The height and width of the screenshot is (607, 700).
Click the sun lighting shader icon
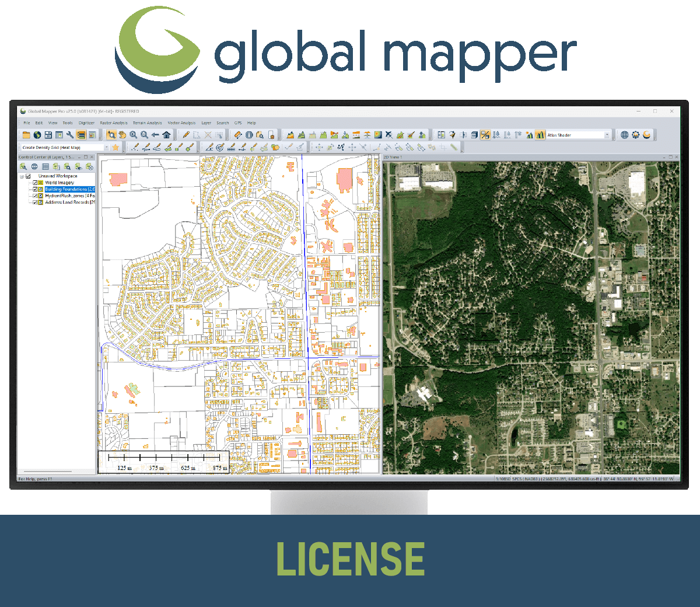click(x=530, y=135)
